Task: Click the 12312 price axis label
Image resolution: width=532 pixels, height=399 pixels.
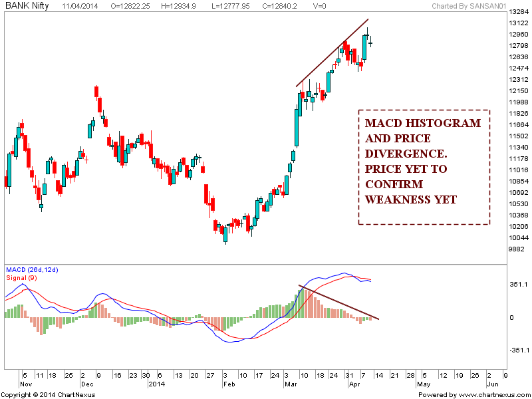Action: [519, 79]
